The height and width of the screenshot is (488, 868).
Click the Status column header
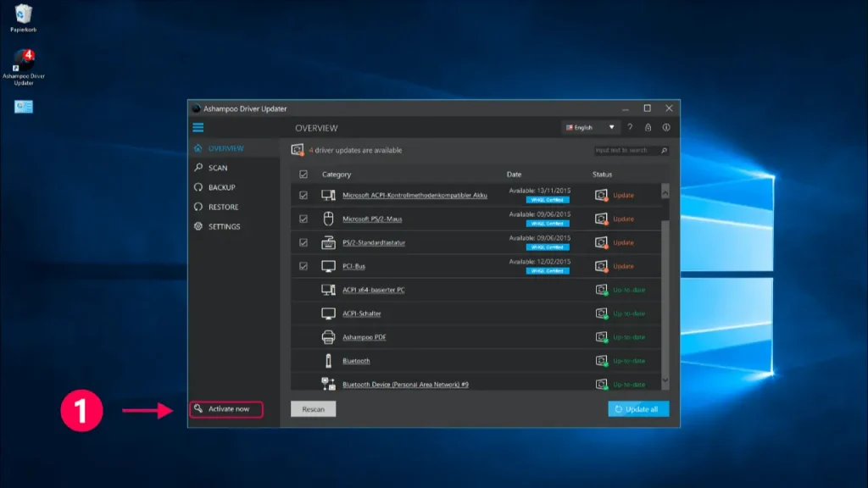tap(603, 175)
